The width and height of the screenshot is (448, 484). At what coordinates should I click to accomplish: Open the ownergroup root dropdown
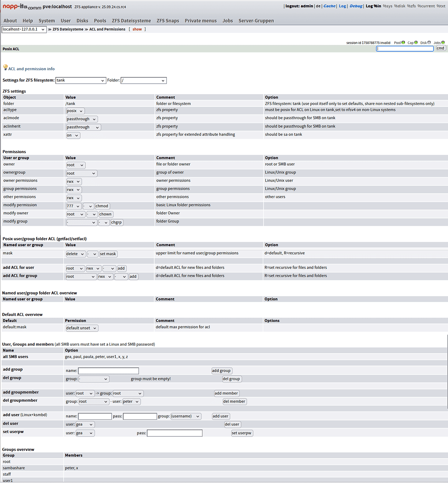(82, 173)
